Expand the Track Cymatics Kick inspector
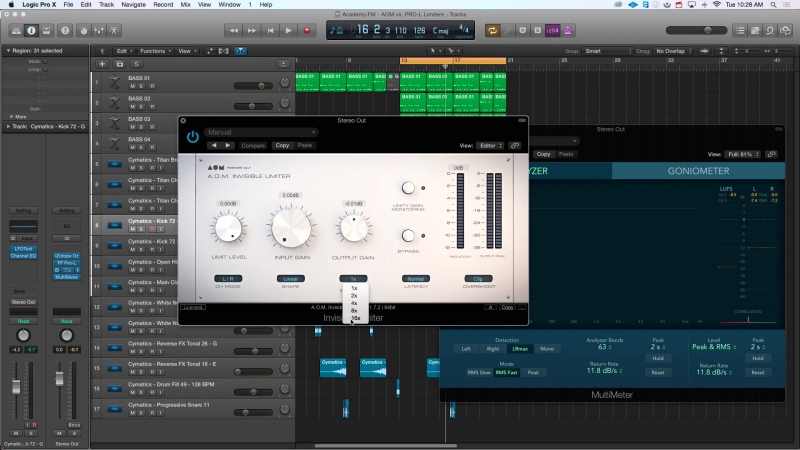This screenshot has width=800, height=450. tap(8, 127)
